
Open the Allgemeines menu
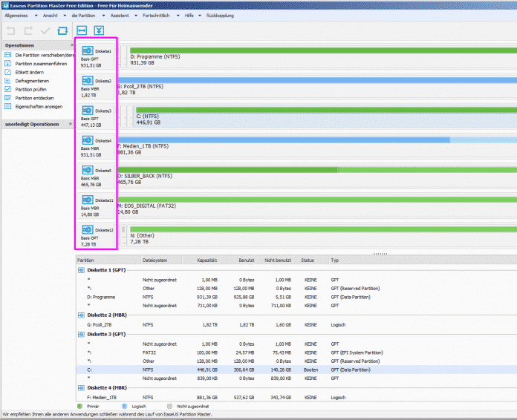coord(17,15)
